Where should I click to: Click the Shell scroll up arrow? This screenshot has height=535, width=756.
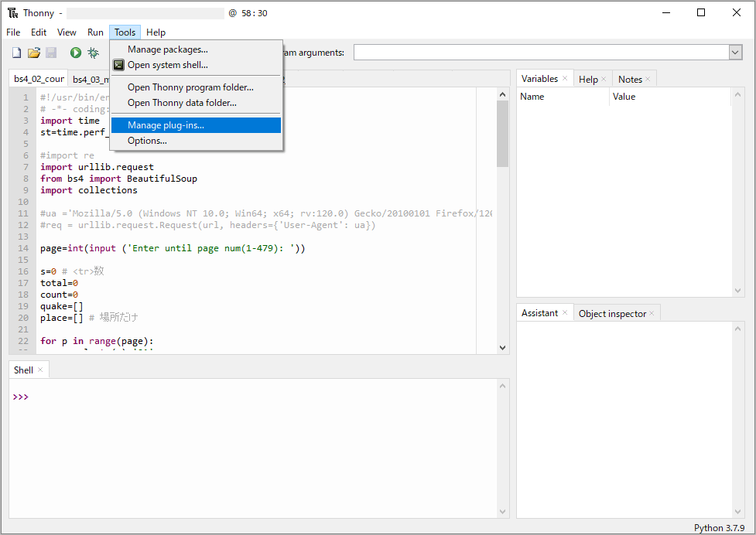(x=502, y=386)
